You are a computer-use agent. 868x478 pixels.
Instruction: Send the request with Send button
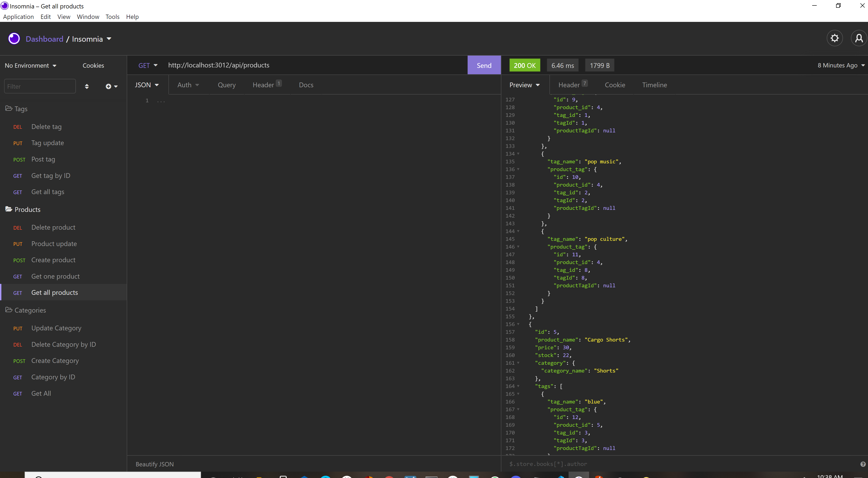(484, 65)
